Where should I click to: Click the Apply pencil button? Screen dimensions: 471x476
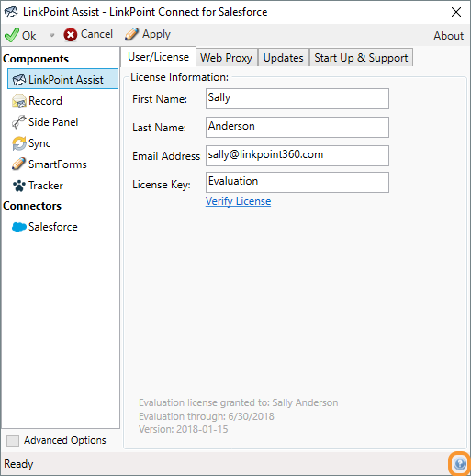point(148,34)
